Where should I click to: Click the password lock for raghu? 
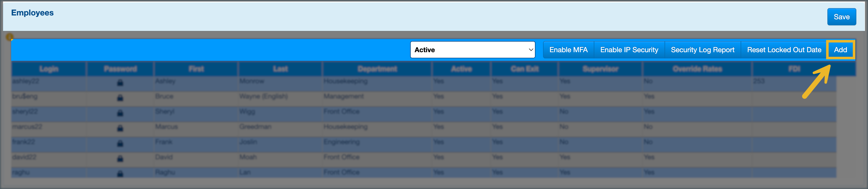(120, 174)
